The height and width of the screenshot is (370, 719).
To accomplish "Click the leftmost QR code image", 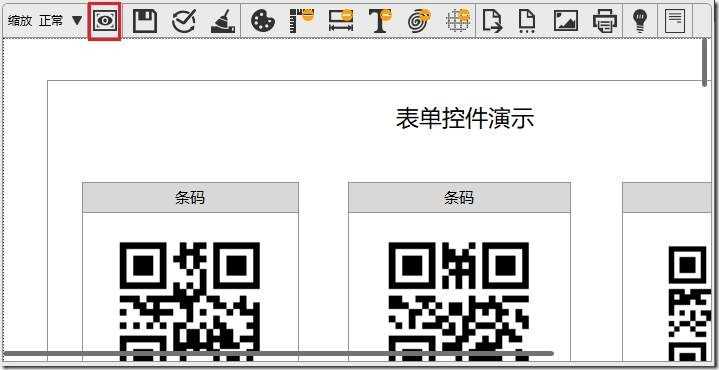I will tap(190, 302).
